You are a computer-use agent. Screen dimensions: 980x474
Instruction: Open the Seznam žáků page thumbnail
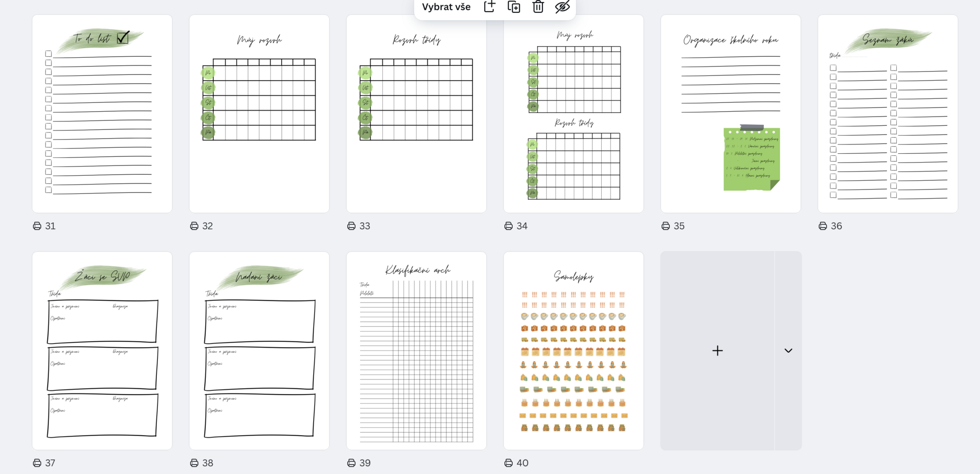click(x=888, y=114)
